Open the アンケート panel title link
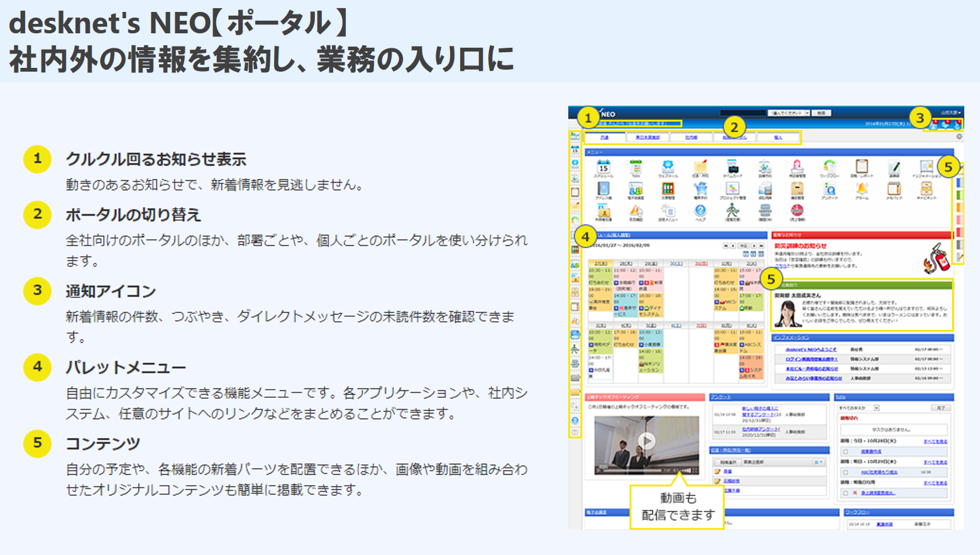This screenshot has width=980, height=555. (721, 397)
